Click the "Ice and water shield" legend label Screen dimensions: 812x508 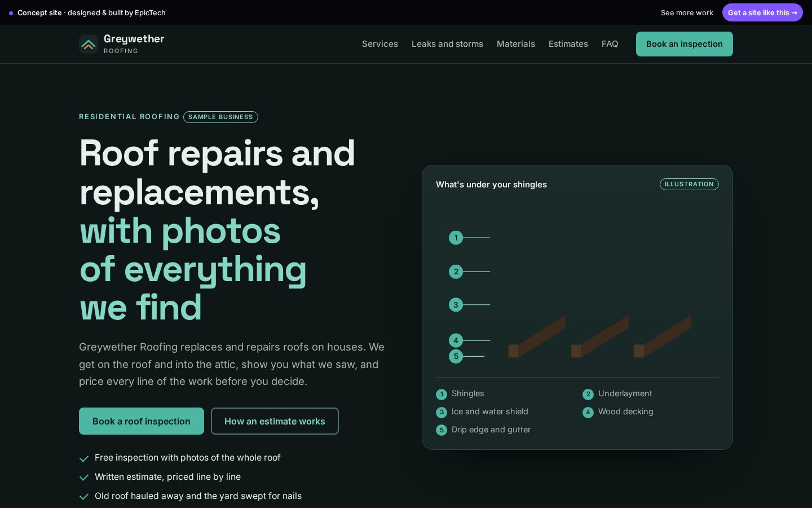(490, 411)
